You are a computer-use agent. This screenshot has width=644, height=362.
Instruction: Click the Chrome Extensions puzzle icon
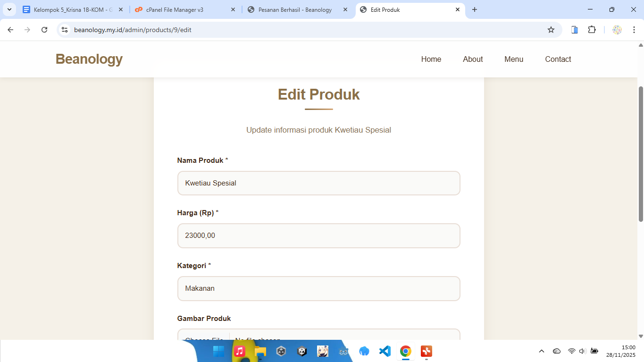pyautogui.click(x=592, y=29)
